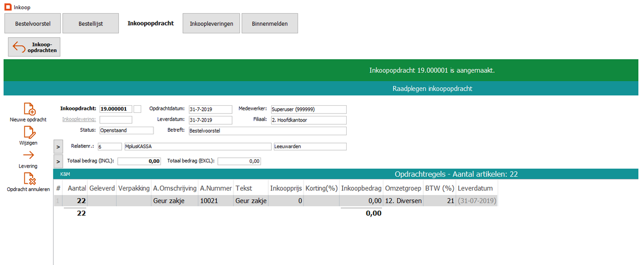Screen dimensions: 644x265
Task: Click the Levering arrow icon
Action: (x=29, y=156)
